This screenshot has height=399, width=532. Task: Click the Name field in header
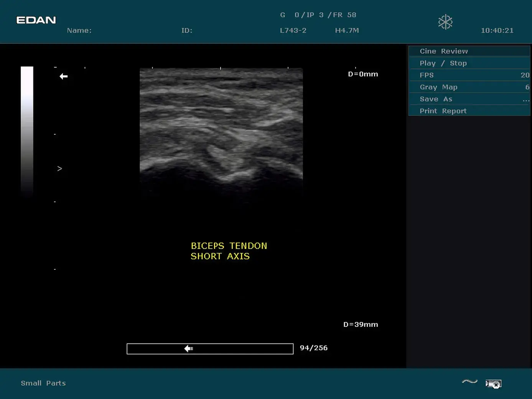point(79,30)
